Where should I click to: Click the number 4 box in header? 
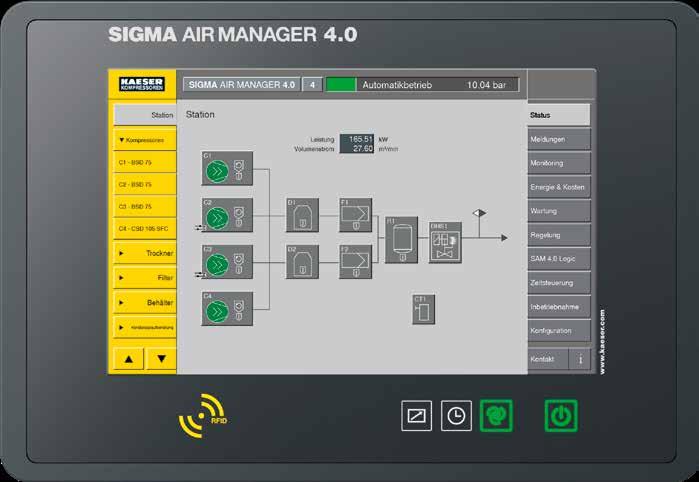point(312,85)
